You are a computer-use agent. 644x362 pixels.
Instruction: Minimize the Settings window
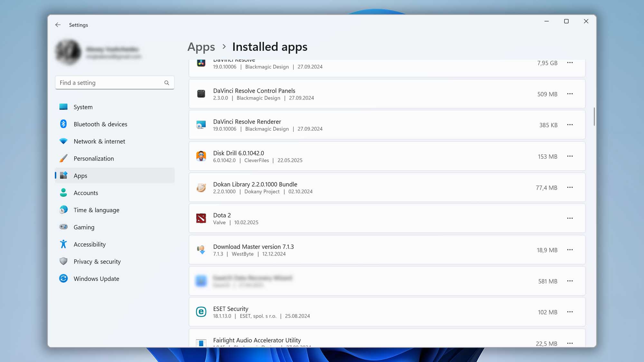coord(546,21)
